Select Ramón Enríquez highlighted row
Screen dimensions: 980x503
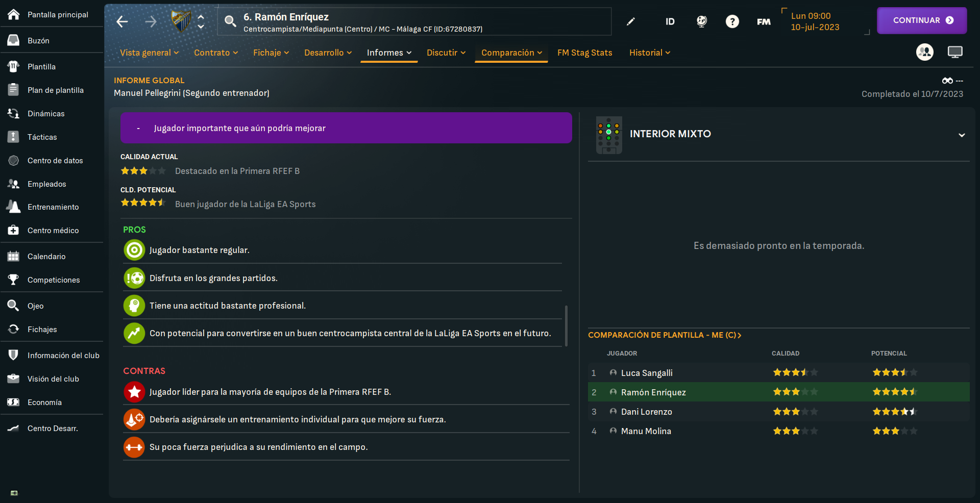[x=778, y=392]
